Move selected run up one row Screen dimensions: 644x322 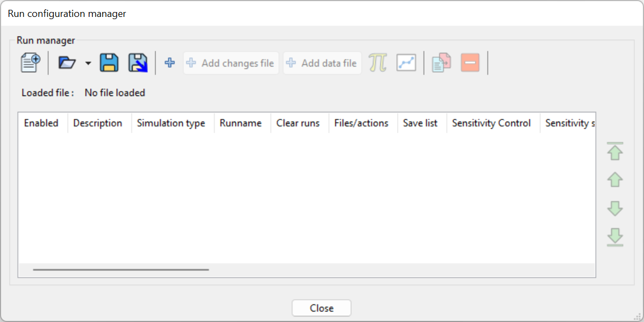[x=615, y=180]
